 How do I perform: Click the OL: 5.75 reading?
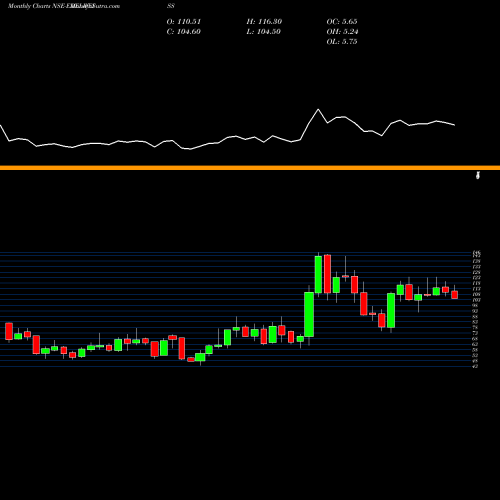342,42
